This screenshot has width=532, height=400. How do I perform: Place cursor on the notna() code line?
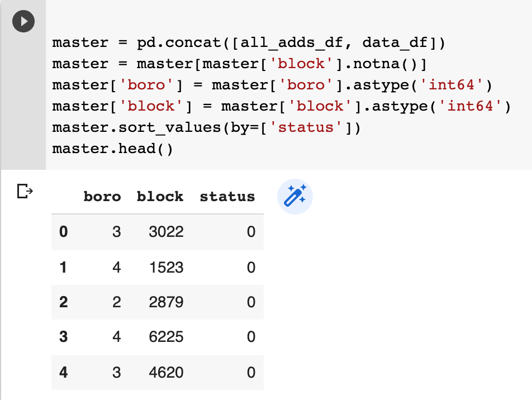240,64
